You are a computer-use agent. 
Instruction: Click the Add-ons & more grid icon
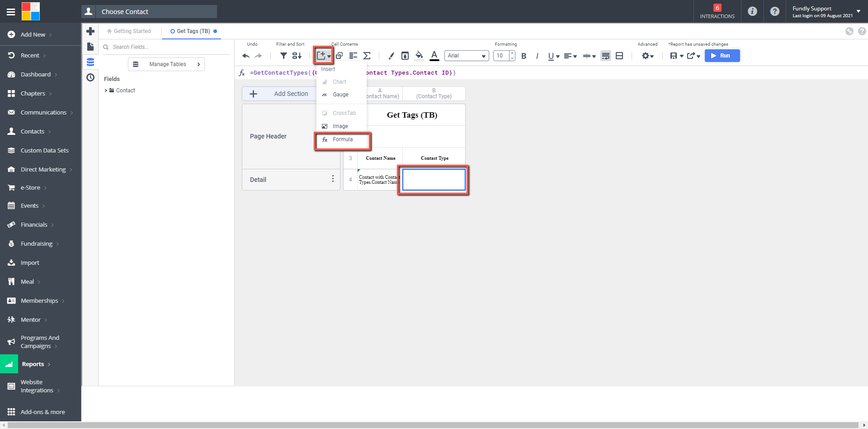[11, 412]
